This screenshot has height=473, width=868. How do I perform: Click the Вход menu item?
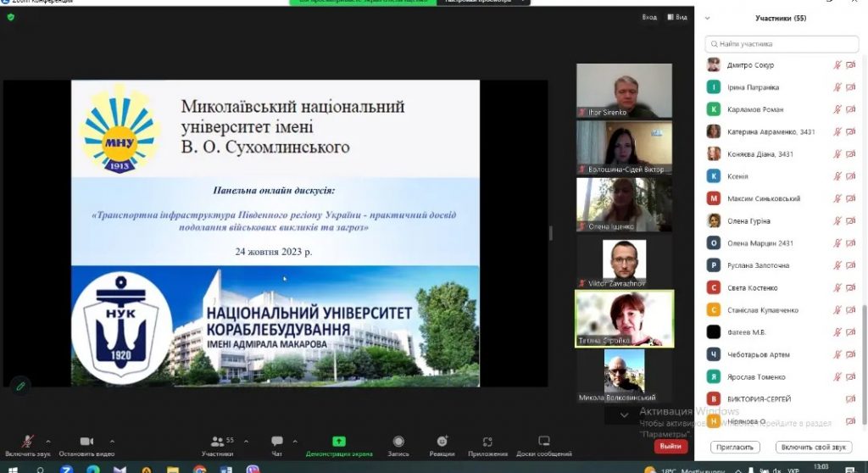tap(649, 17)
